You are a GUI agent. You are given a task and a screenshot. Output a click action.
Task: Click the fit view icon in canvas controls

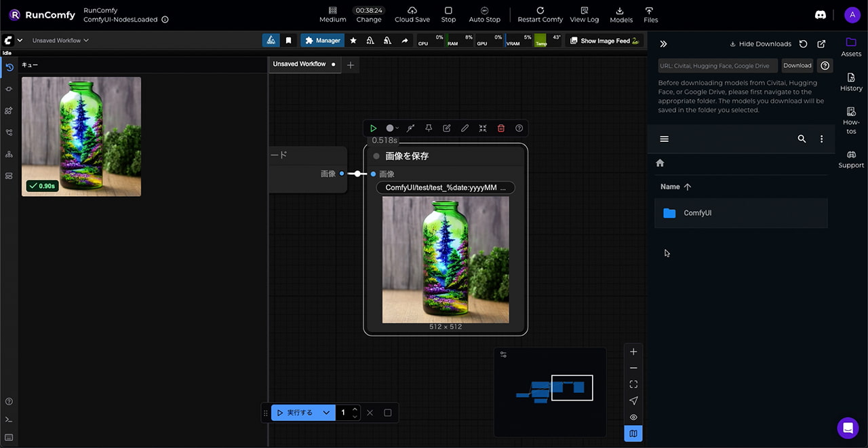(633, 384)
